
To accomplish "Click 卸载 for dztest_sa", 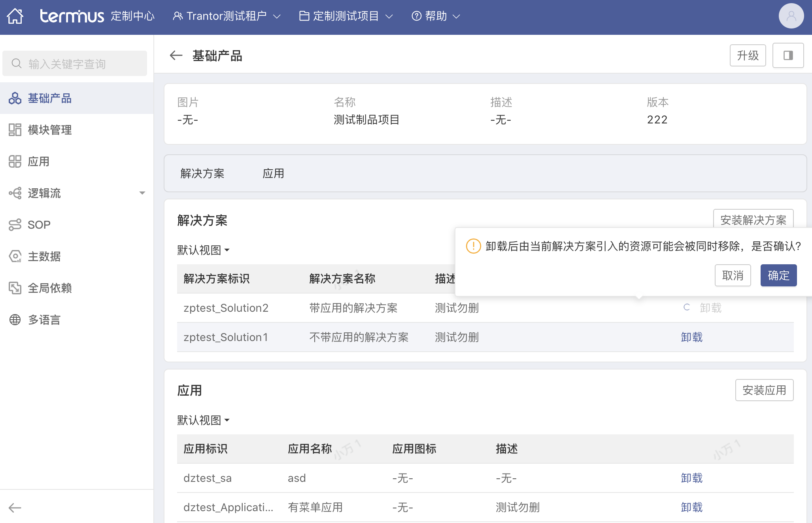I will pyautogui.click(x=691, y=478).
